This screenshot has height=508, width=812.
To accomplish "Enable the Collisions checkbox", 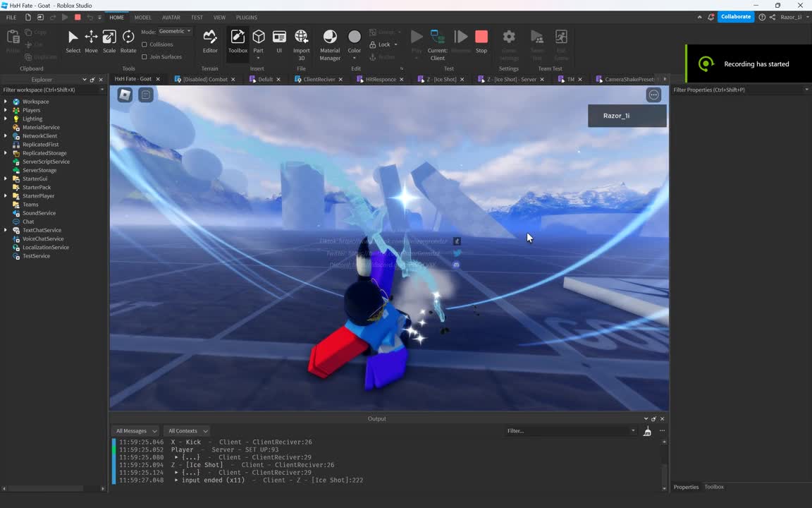I will point(144,44).
